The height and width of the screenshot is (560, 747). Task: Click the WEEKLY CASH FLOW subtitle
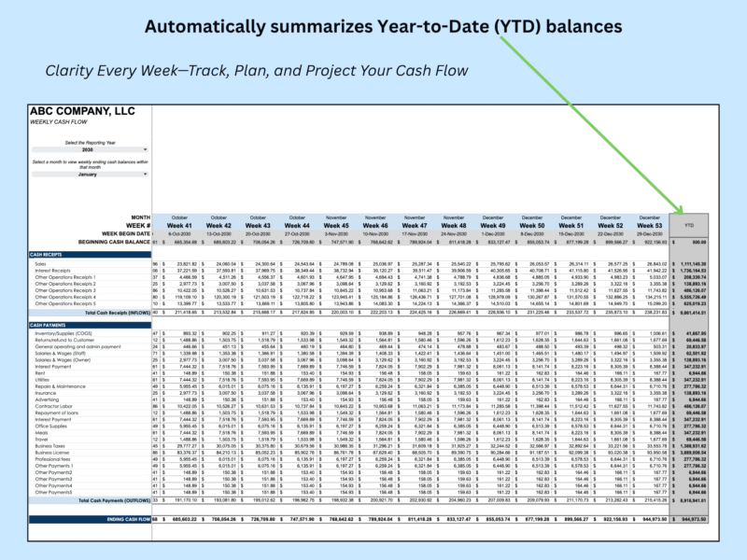59,122
